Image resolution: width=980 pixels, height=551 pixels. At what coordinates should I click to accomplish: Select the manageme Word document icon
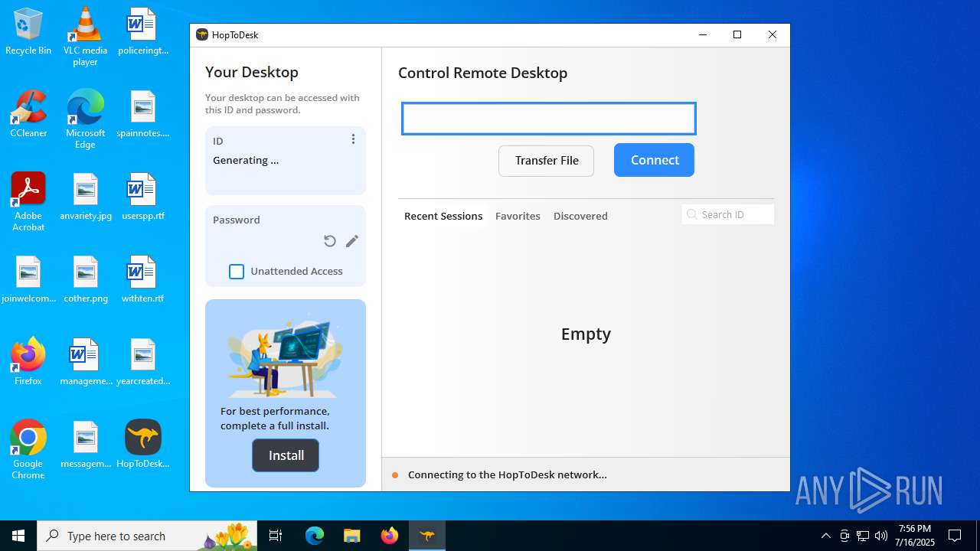pyautogui.click(x=85, y=362)
